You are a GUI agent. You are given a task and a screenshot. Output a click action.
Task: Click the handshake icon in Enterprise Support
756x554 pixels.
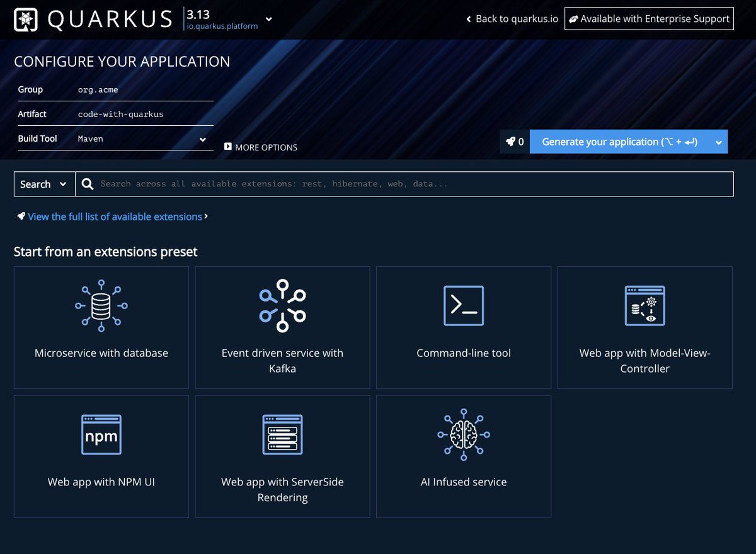tap(573, 19)
